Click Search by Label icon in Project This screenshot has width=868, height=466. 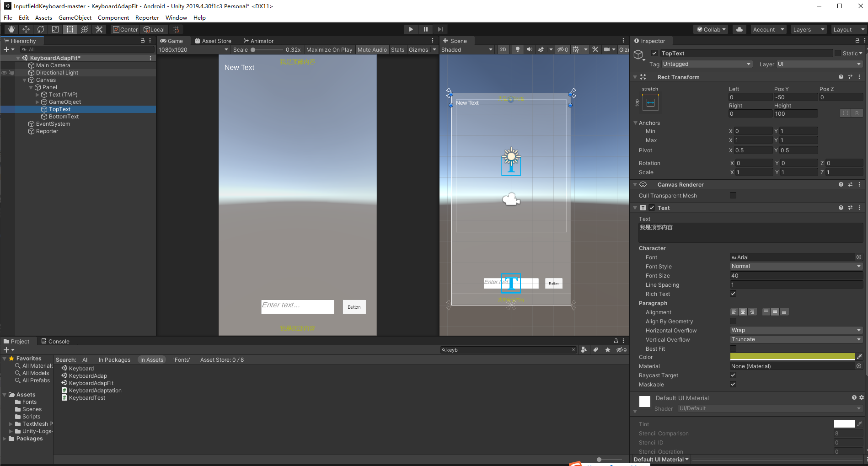point(595,350)
